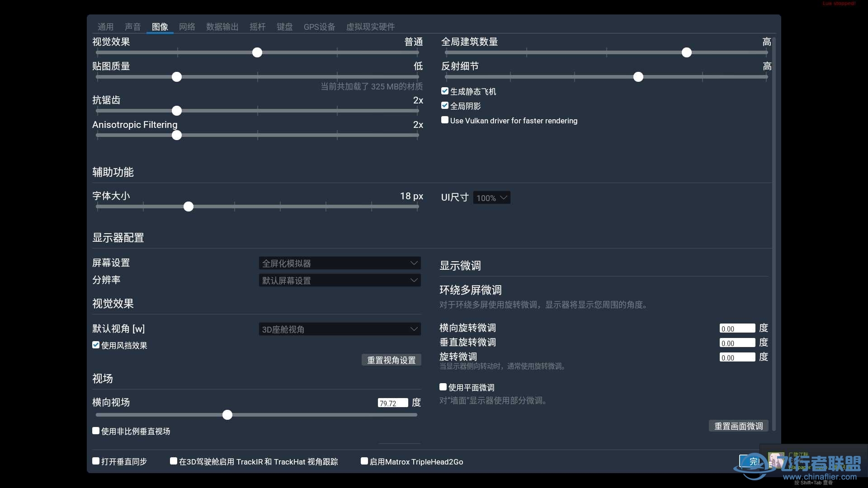The width and height of the screenshot is (868, 488).
Task: Open the 屏幕设置 全屏化模拟器 dropdown
Action: pos(340,263)
